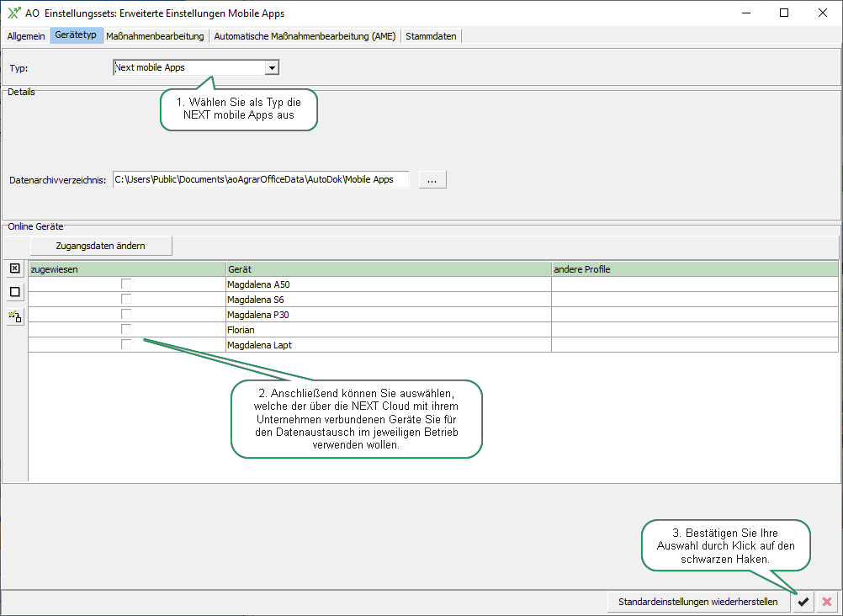The height and width of the screenshot is (616, 843).
Task: Maximize the settings window
Action: [x=784, y=13]
